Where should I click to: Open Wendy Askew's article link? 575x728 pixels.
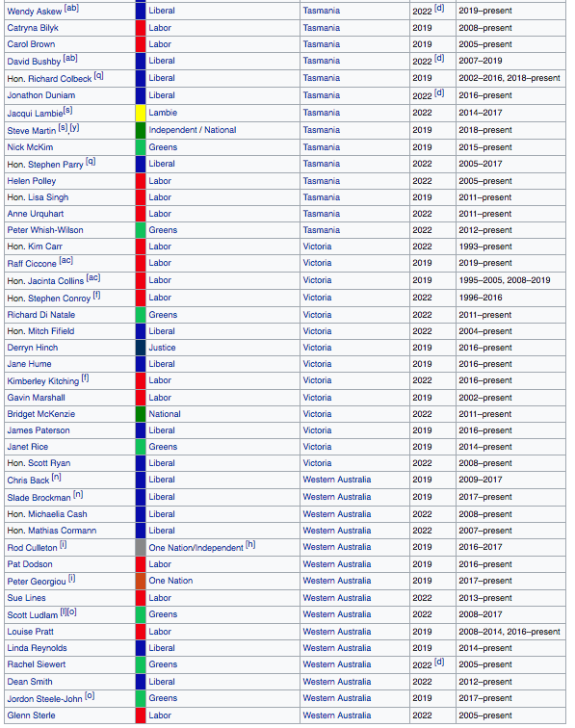tap(35, 12)
